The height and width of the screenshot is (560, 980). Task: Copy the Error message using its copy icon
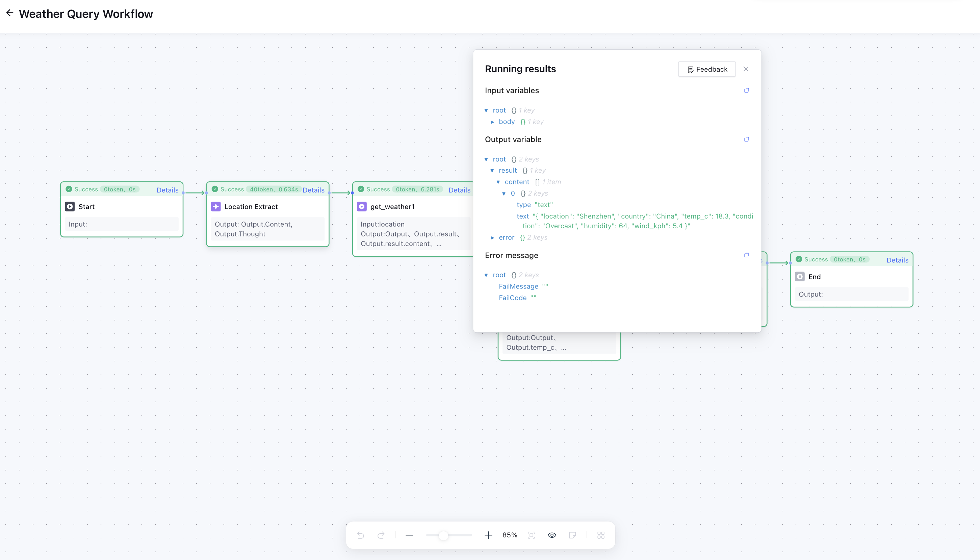tap(746, 255)
